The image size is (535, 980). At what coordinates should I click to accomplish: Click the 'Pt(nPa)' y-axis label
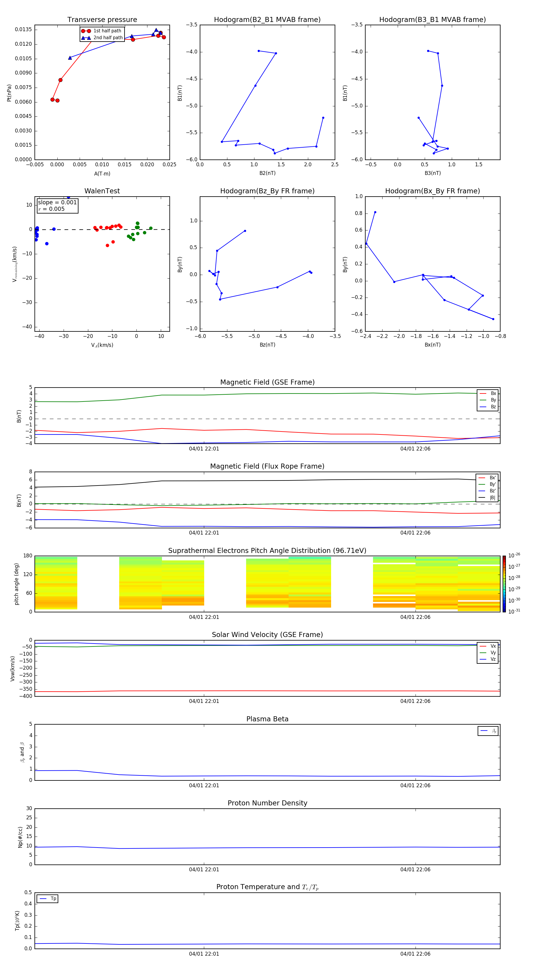[9, 92]
